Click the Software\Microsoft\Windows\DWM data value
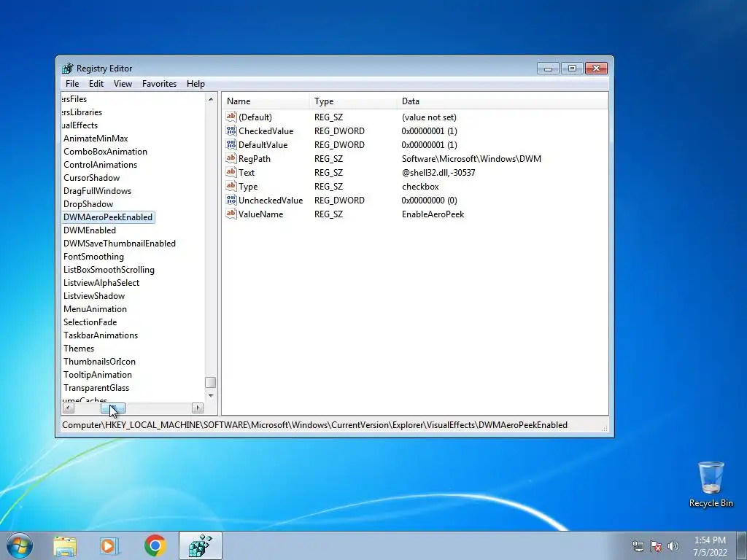 click(471, 159)
